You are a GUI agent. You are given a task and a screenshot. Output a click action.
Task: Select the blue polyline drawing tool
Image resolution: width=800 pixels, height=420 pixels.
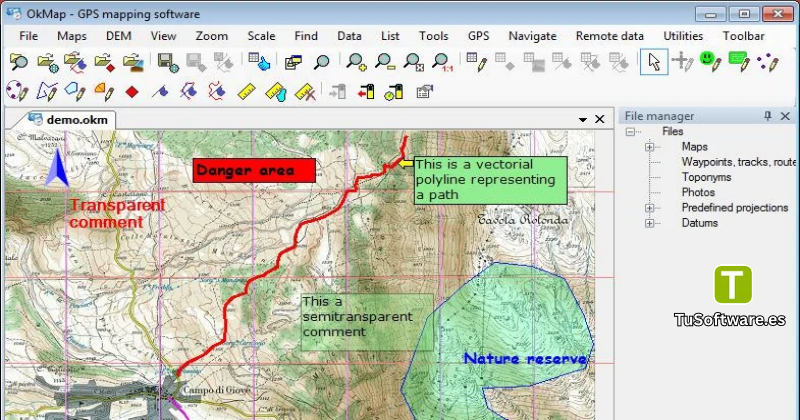click(46, 92)
